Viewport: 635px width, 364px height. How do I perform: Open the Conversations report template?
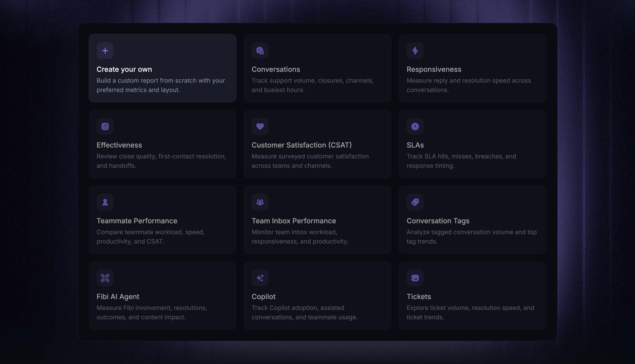pos(317,68)
